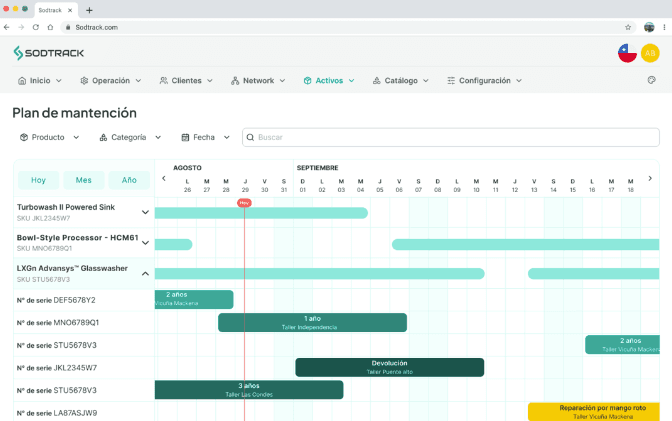Open the Activos menu

tap(329, 81)
